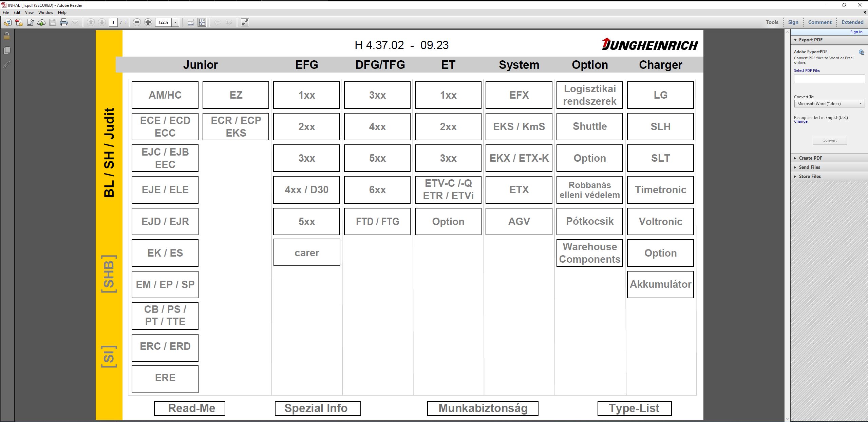Select the Fit Width scrolling icon
Screen dimensions: 868x422
coord(191,22)
